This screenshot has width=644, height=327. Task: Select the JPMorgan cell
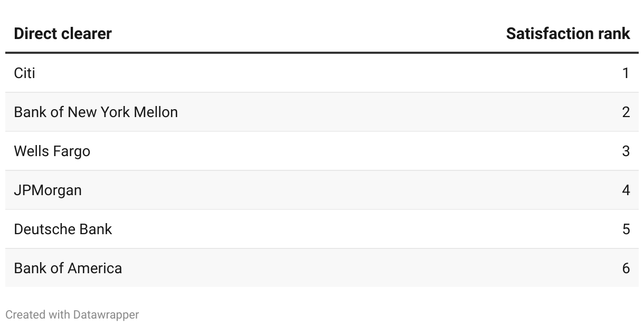pos(48,190)
